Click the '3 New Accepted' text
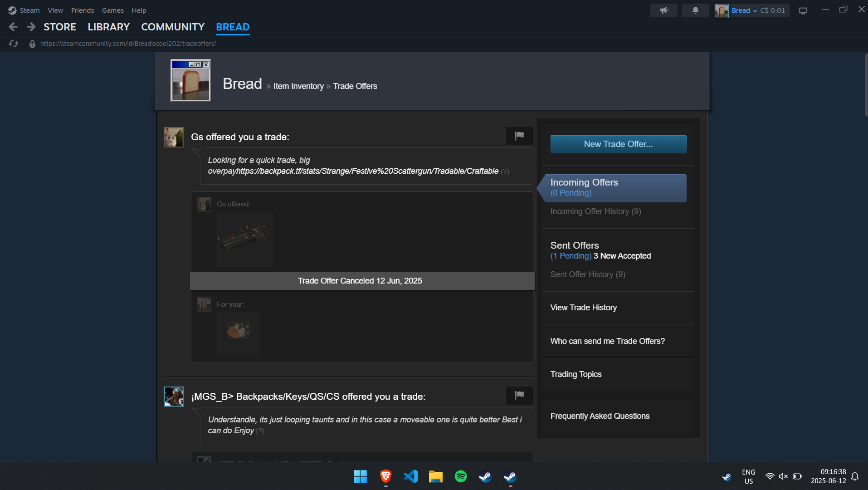The height and width of the screenshot is (490, 868). tap(622, 256)
